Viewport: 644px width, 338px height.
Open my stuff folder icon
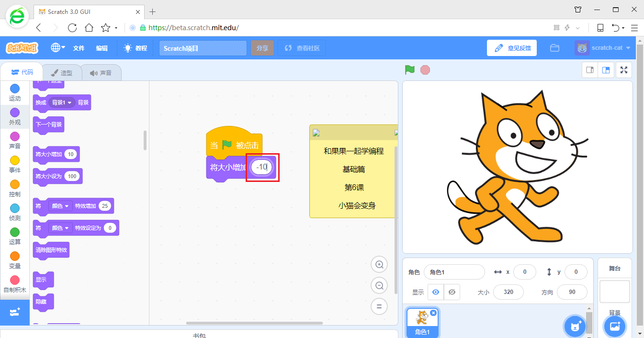coord(555,48)
